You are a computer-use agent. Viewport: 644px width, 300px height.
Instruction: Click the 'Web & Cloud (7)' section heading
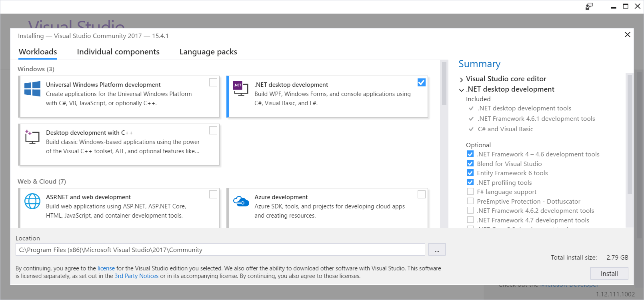pyautogui.click(x=42, y=182)
